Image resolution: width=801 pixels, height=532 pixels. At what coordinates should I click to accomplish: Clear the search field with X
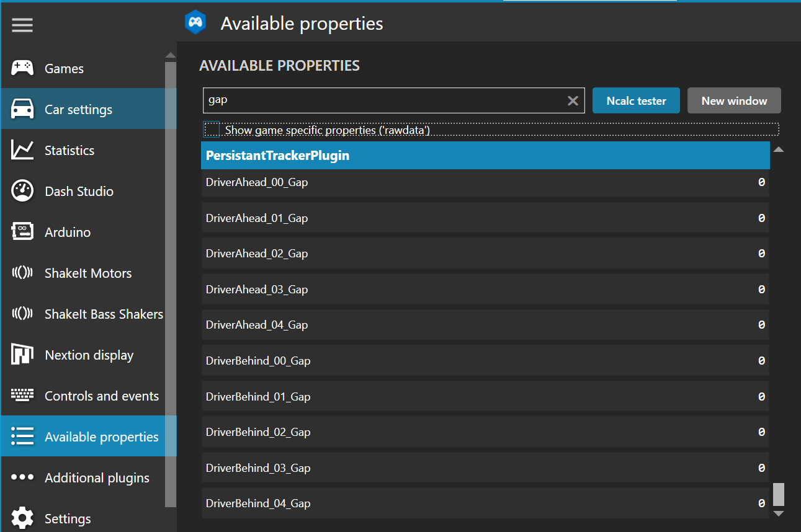click(x=573, y=101)
